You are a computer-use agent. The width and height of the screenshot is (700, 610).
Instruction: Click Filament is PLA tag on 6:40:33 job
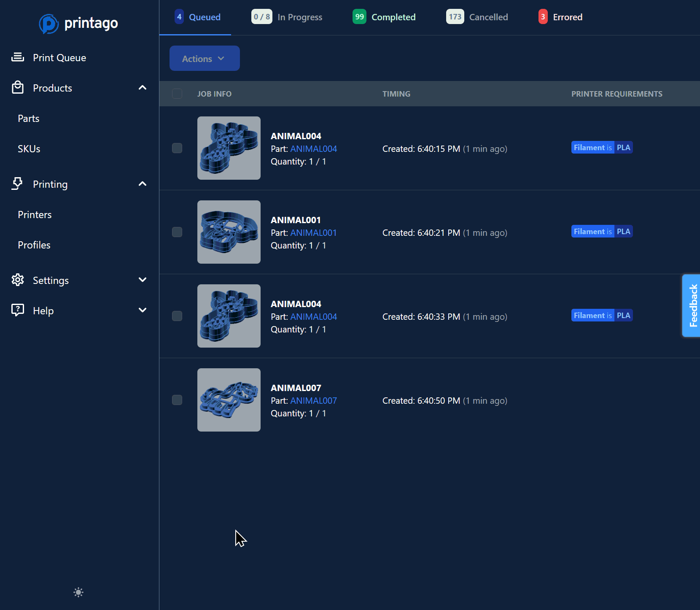click(x=602, y=315)
